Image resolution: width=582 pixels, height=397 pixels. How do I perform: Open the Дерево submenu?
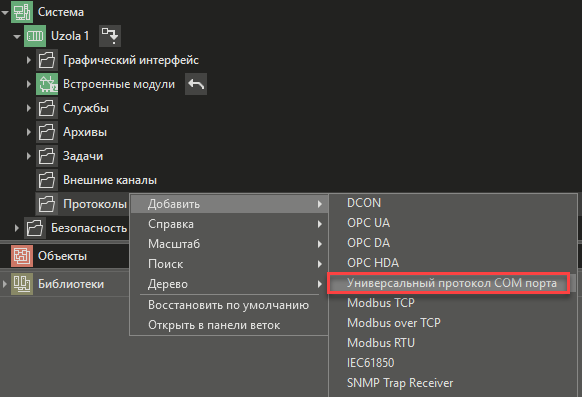(229, 284)
